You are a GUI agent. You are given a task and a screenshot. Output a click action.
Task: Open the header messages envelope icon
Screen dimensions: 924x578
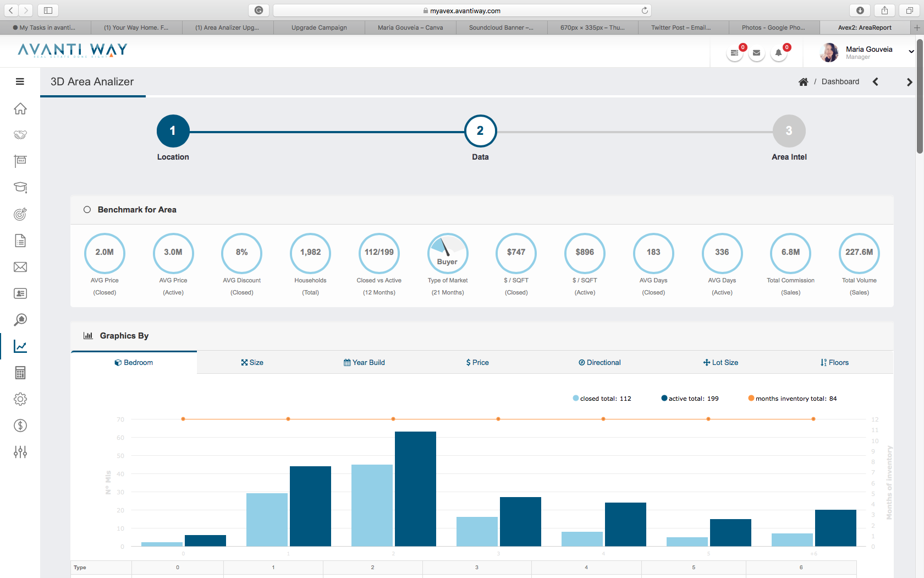[x=757, y=53]
